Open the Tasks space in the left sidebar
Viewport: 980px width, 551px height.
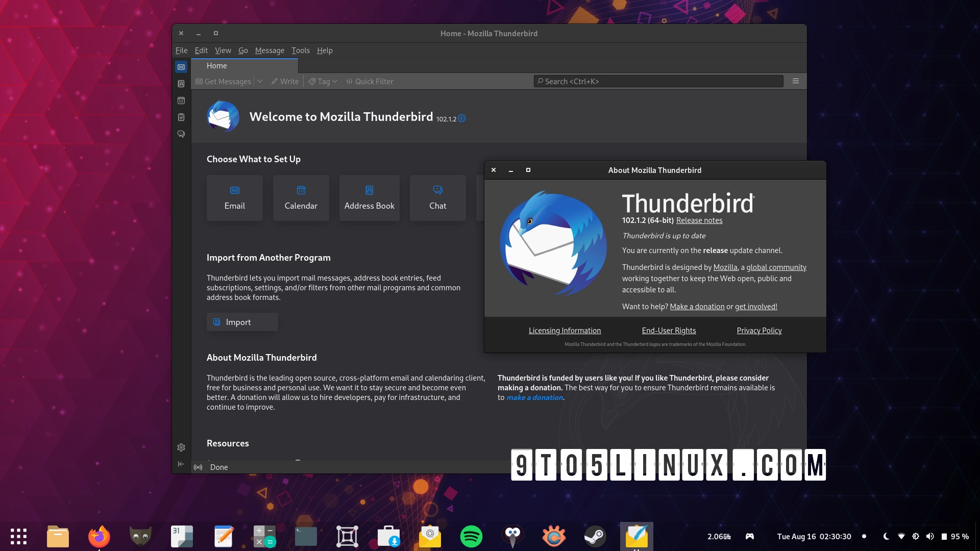181,117
